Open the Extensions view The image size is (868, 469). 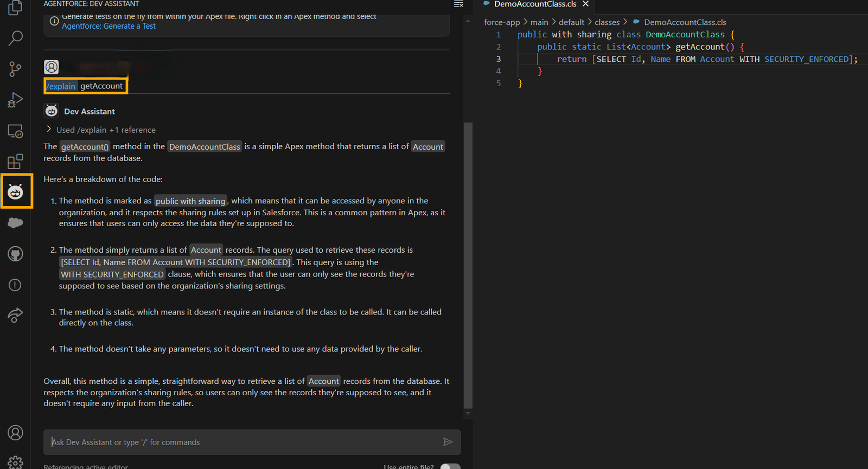point(15,162)
